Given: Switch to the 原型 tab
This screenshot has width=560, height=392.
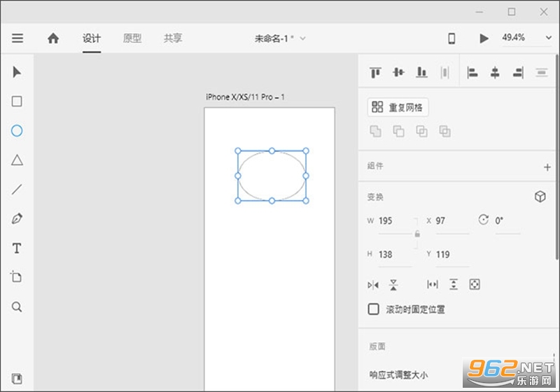Looking at the screenshot, I should pos(132,38).
